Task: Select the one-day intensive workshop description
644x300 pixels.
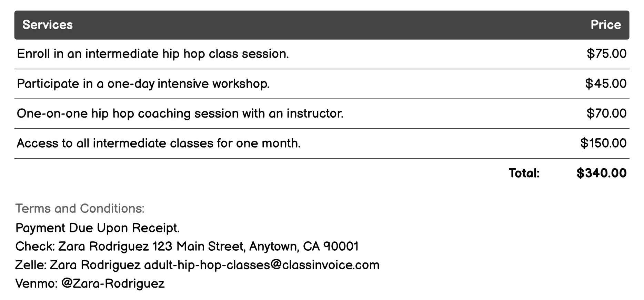Action: (x=143, y=84)
